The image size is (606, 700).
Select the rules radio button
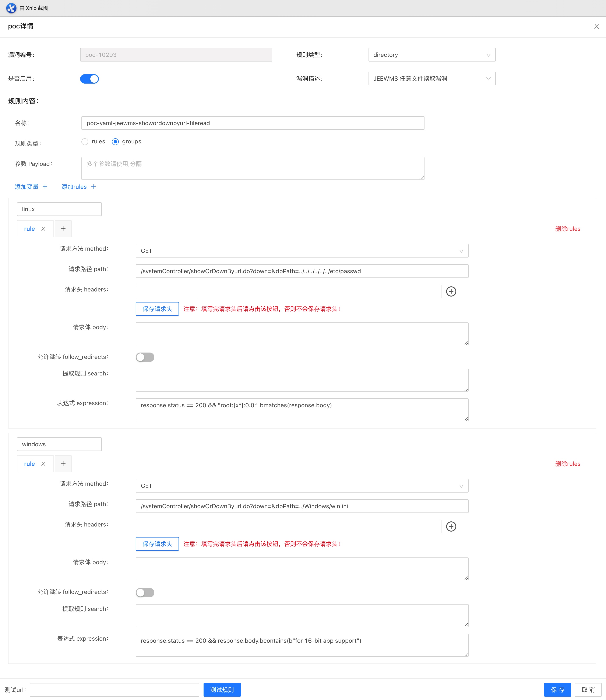tap(85, 142)
